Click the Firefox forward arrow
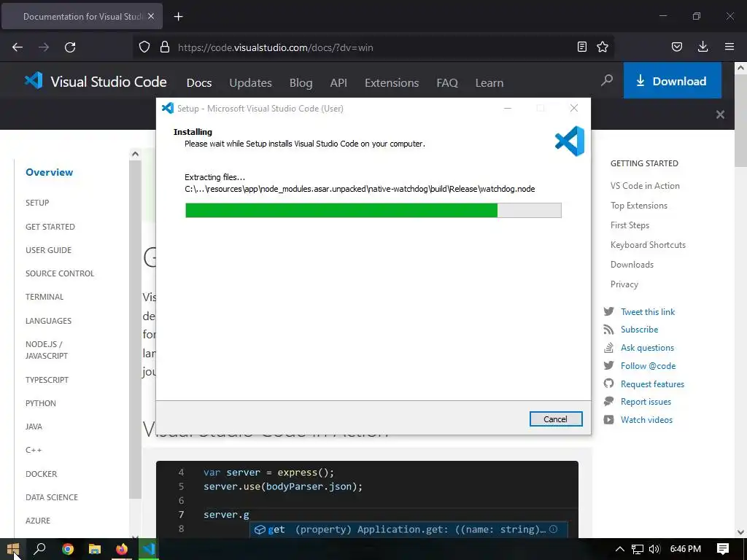Image resolution: width=747 pixels, height=560 pixels. tap(44, 47)
